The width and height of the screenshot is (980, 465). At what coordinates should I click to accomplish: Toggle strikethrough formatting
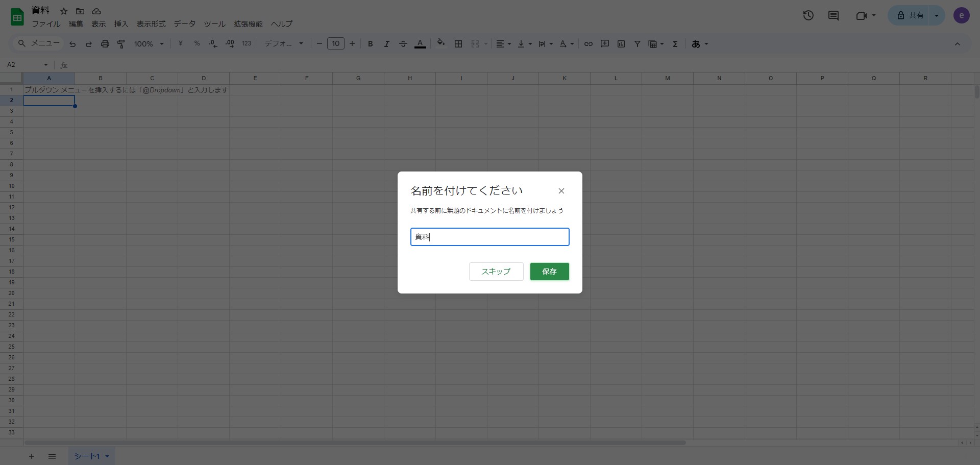(403, 44)
